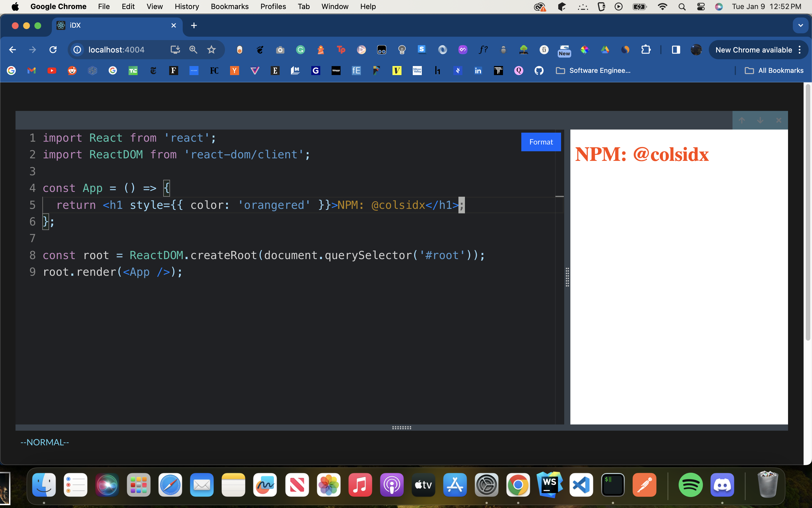
Task: Open the profile avatar in toolbar
Action: click(696, 50)
